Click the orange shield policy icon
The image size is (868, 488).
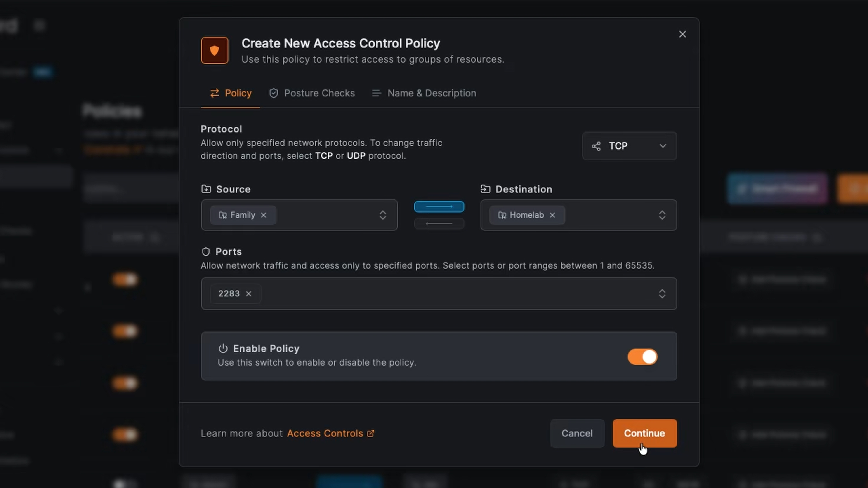[x=214, y=51]
